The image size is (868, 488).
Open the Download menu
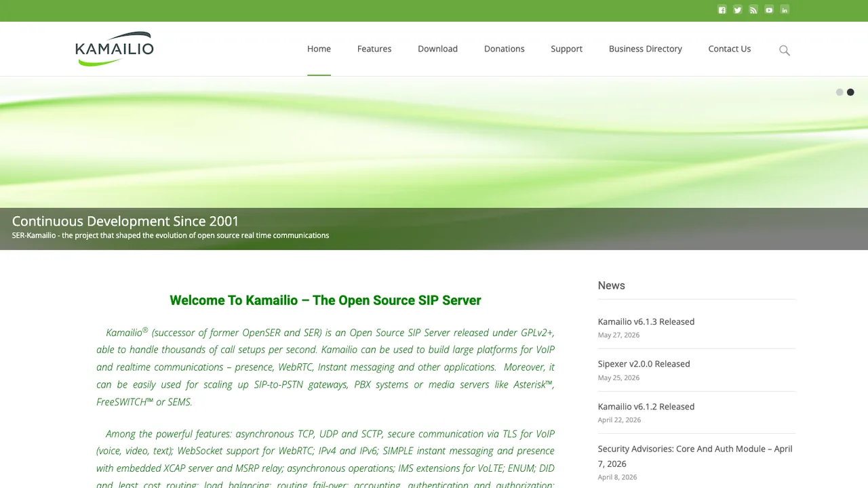[437, 49]
